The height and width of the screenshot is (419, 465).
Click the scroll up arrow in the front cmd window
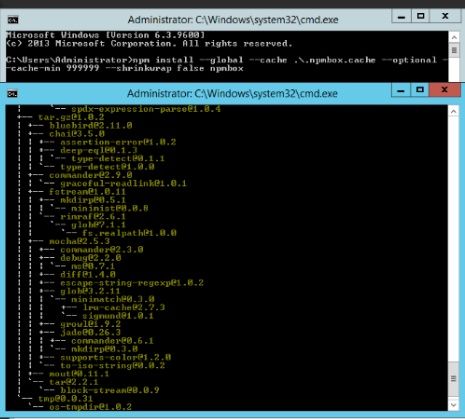click(x=453, y=111)
